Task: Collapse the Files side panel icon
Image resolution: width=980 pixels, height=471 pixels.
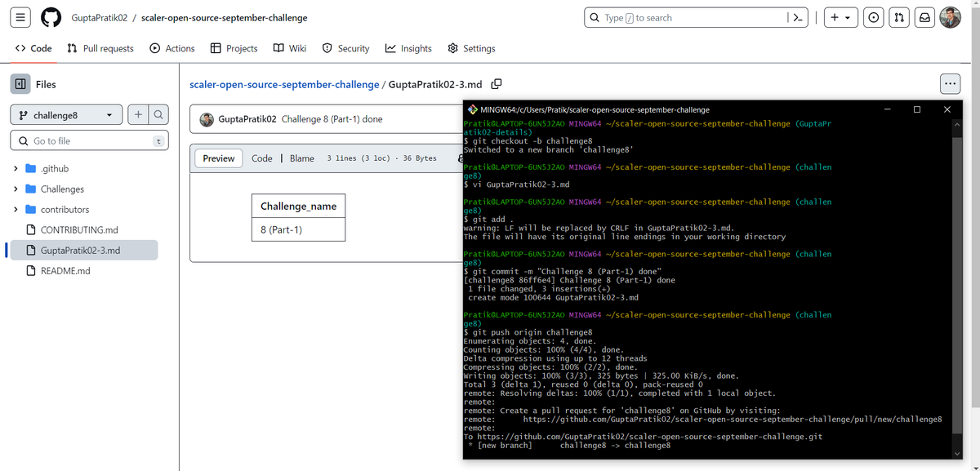Action: [20, 84]
